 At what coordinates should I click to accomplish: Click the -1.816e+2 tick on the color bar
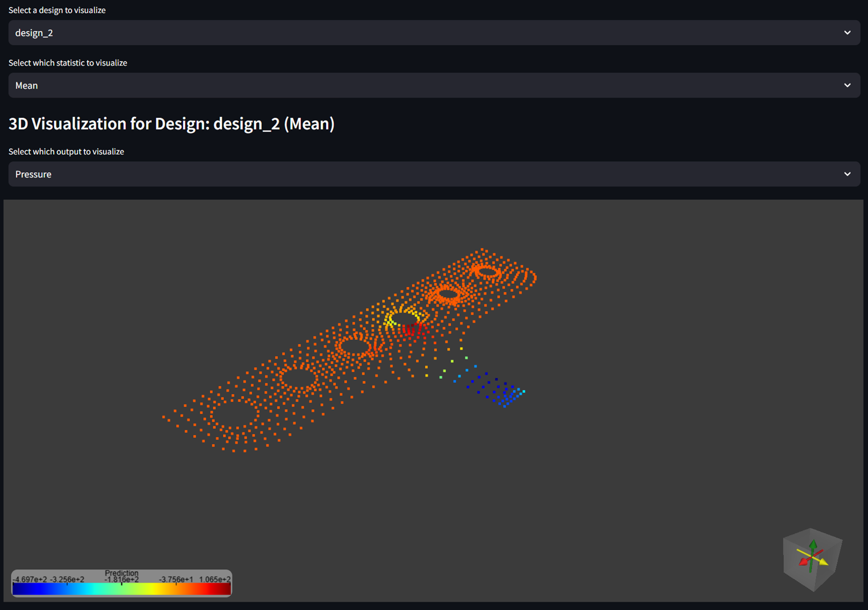coord(121,580)
